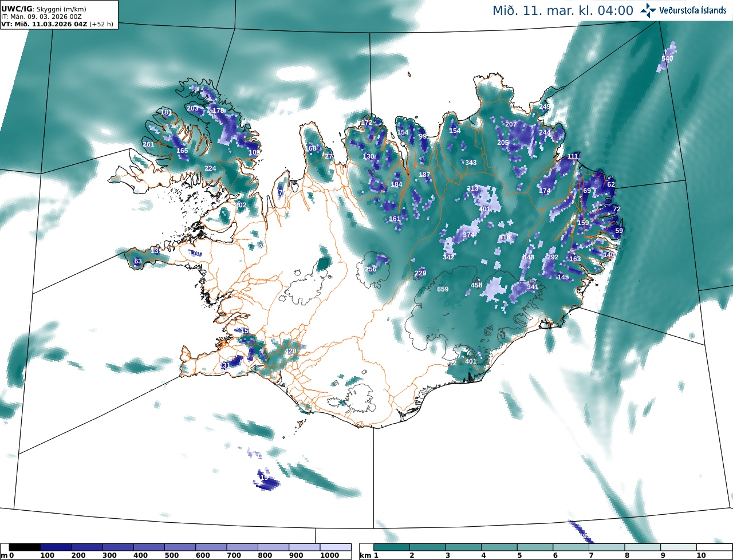The image size is (733, 560).
Task: Click the visibility value 178 in the Westfjords
Action: 218,111
